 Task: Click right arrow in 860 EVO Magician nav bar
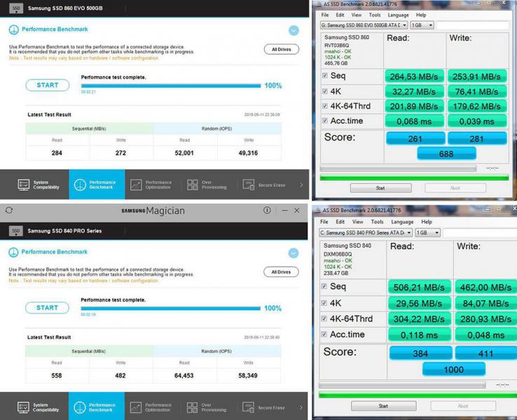tap(301, 185)
